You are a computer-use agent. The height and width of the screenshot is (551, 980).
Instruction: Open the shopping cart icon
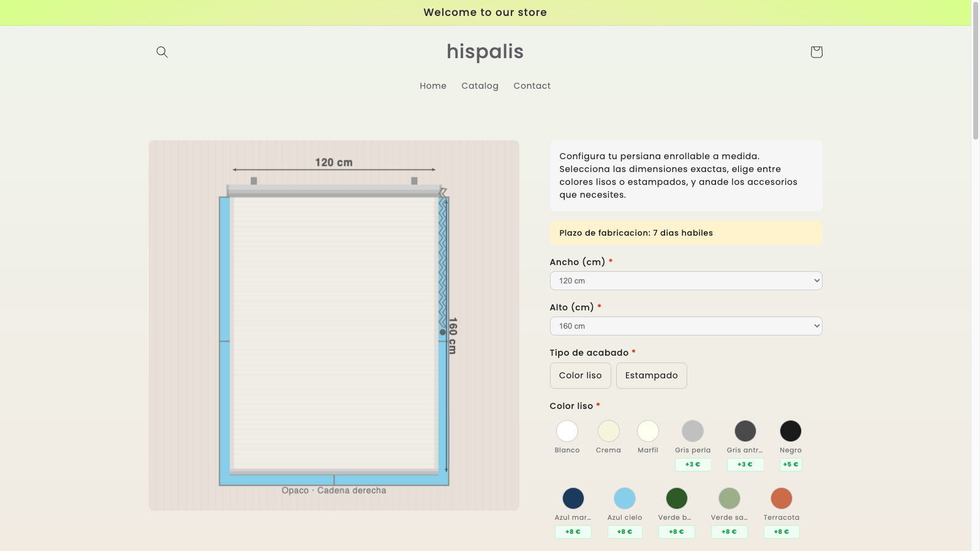coord(816,51)
